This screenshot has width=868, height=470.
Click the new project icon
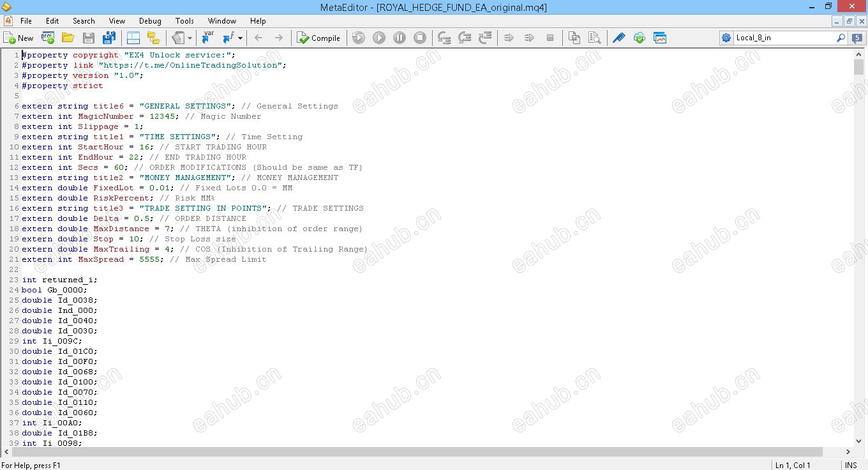point(48,38)
